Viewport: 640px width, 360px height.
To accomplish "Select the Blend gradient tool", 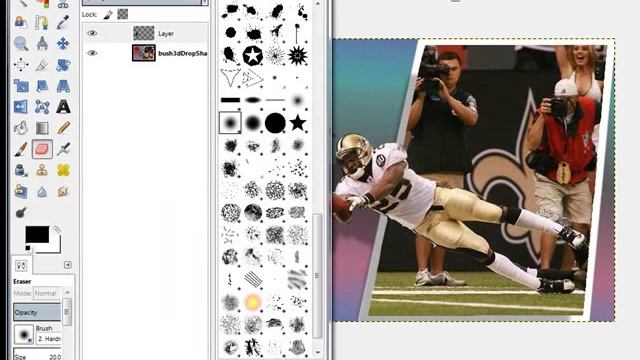I will click(42, 128).
